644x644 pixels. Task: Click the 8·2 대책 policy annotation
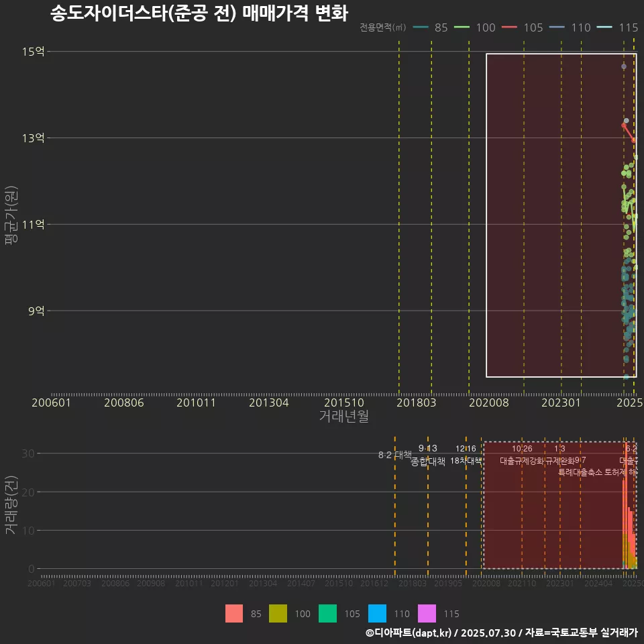[x=394, y=455]
